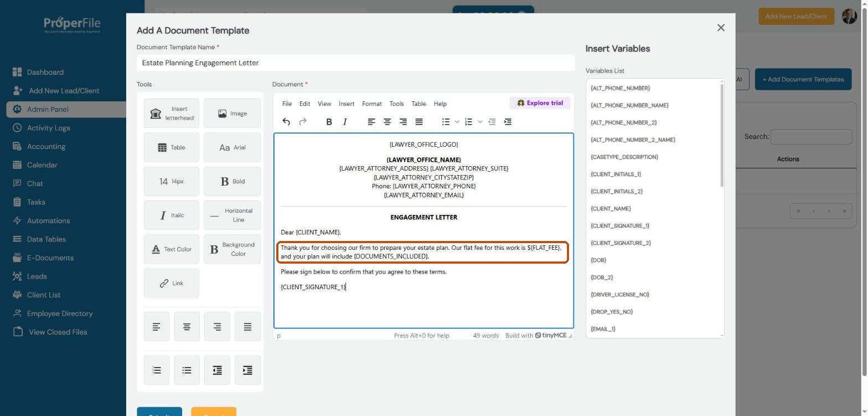Click bullet list icon in editor toolbar
Image resolution: width=868 pixels, height=416 pixels.
pyautogui.click(x=446, y=122)
